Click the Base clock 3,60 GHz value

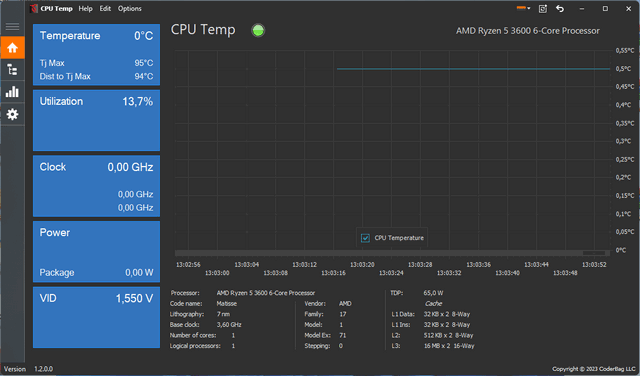[229, 325]
